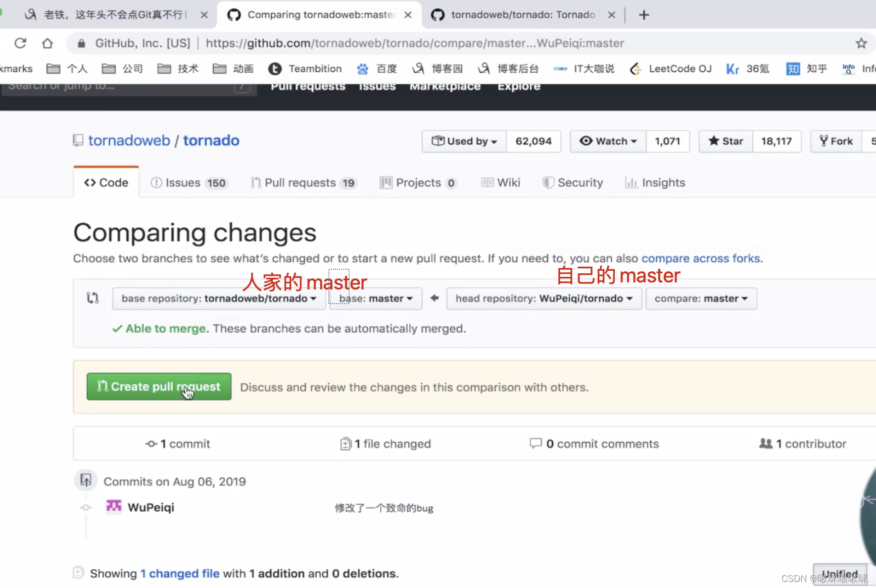Open the 博客园 bookmark
This screenshot has height=588, width=876.
pyautogui.click(x=437, y=69)
